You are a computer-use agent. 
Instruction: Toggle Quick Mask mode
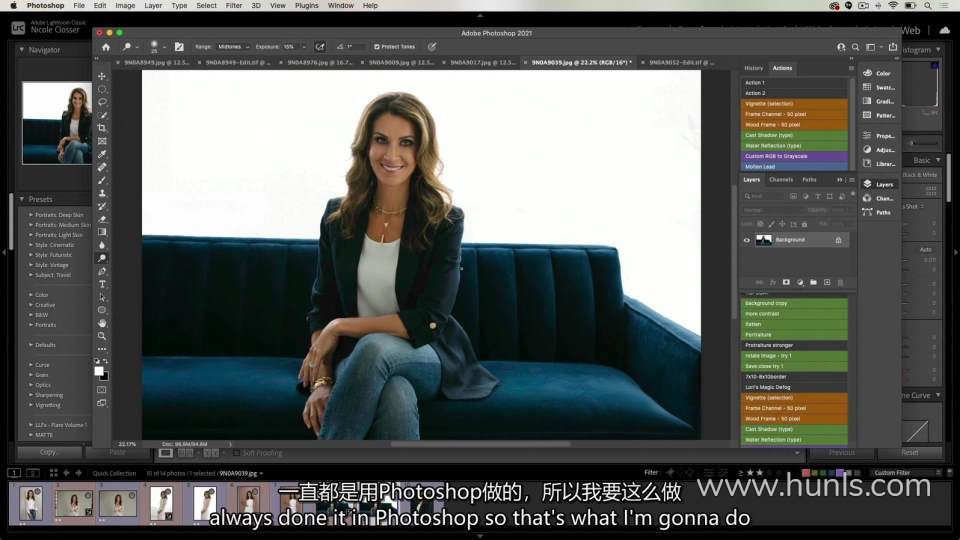pyautogui.click(x=102, y=390)
